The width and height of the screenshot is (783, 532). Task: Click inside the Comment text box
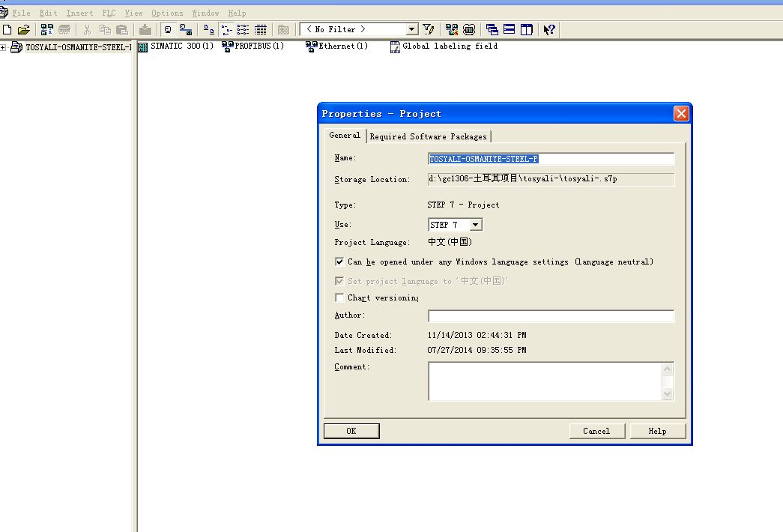tap(545, 381)
